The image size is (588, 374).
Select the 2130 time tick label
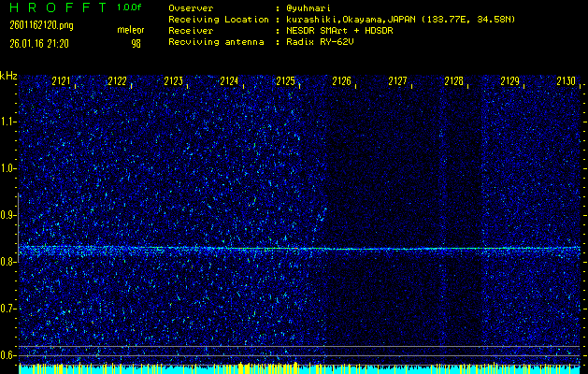click(566, 82)
